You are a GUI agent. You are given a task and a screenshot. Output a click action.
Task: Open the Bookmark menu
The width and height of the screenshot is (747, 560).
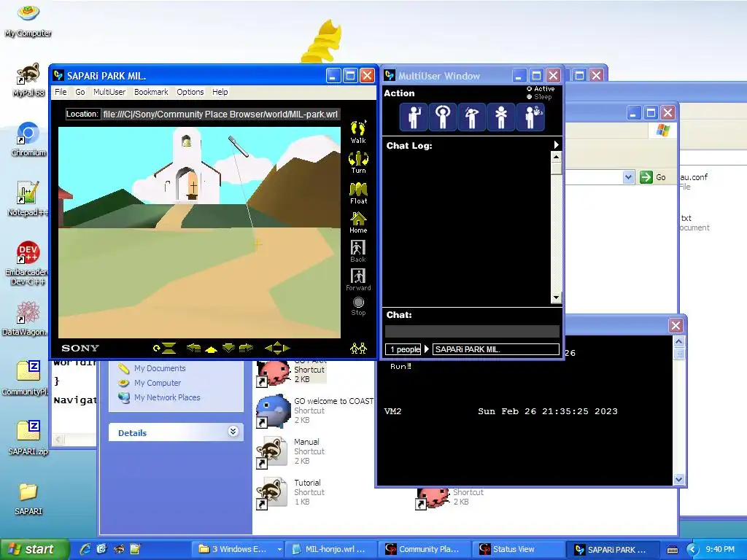pos(151,92)
